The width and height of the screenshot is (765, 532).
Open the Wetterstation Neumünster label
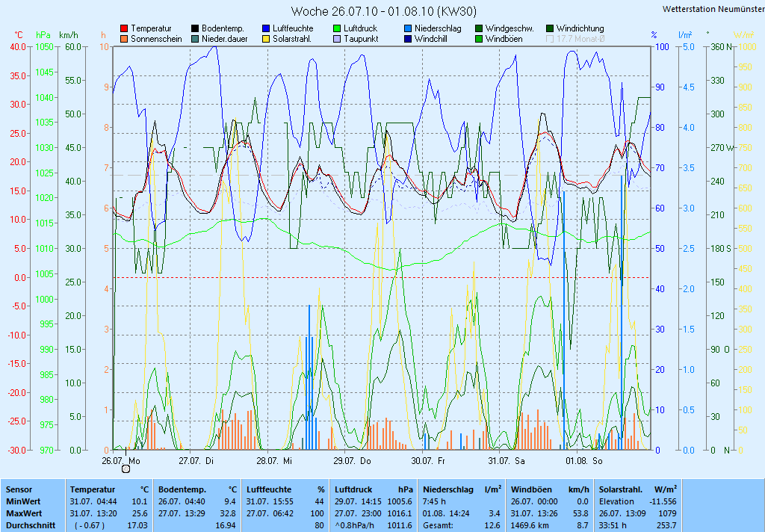tap(713, 9)
